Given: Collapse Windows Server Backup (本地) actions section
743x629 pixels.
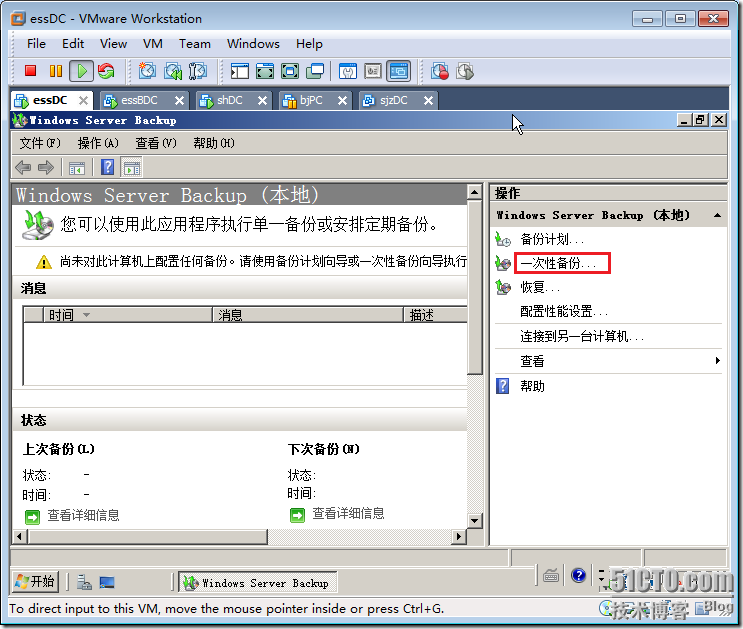Looking at the screenshot, I should (717, 215).
